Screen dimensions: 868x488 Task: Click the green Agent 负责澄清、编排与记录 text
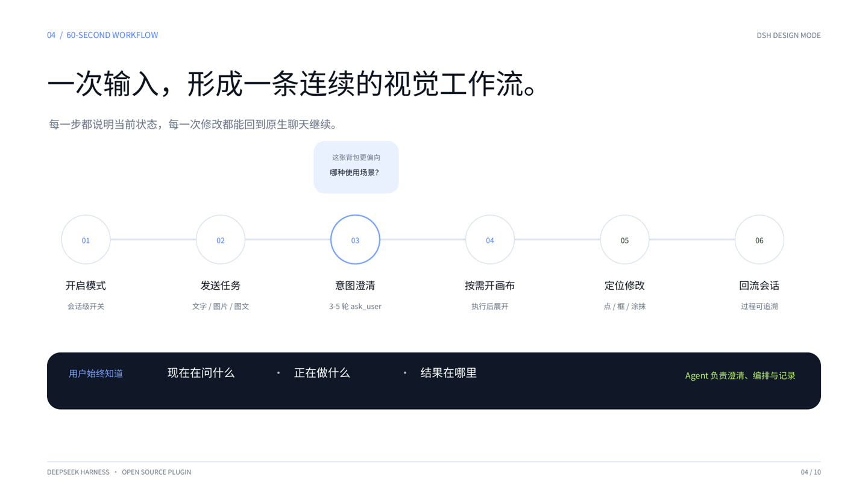[740, 375]
